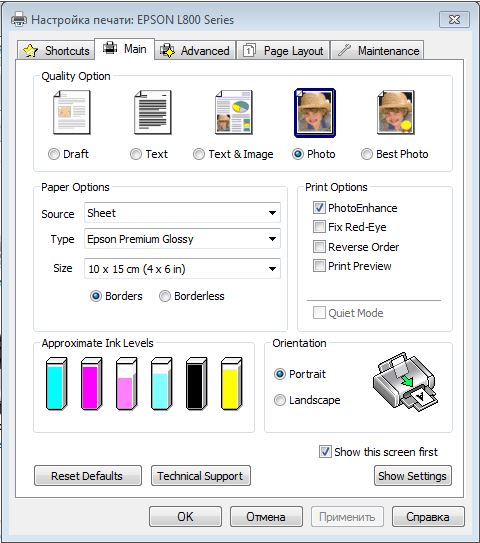Click the cyan ink level indicator
Image resolution: width=480 pixels, height=543 pixels.
(56, 384)
